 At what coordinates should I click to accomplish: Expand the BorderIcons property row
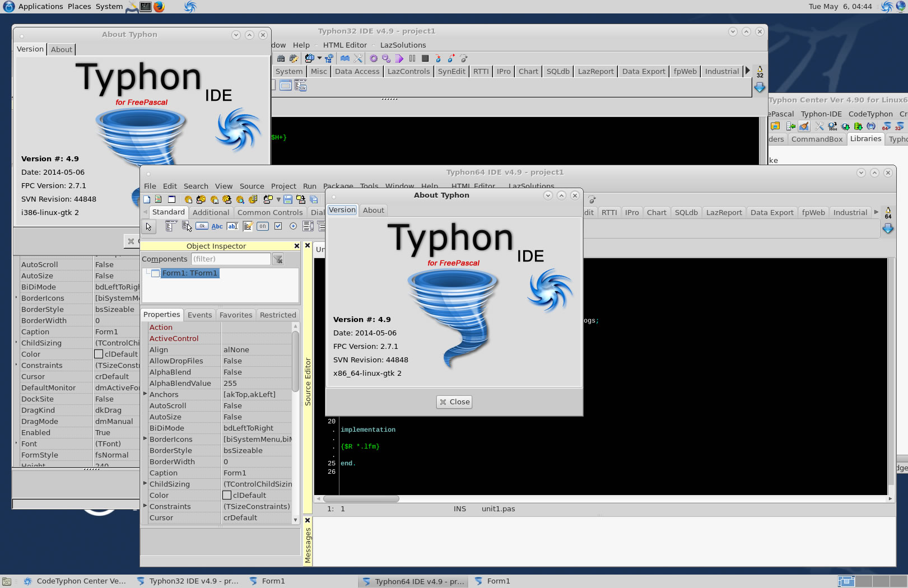145,439
